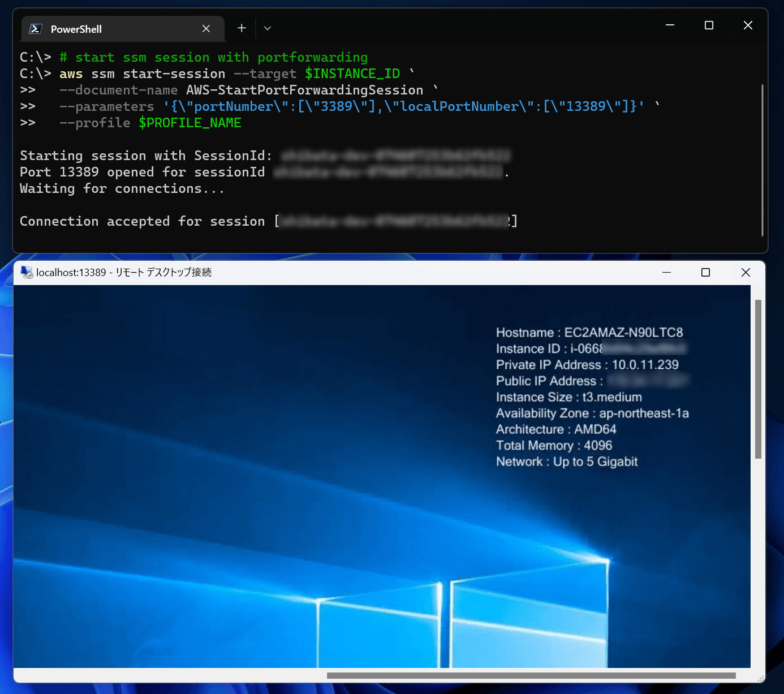Close the PowerShell terminal window

[x=748, y=25]
